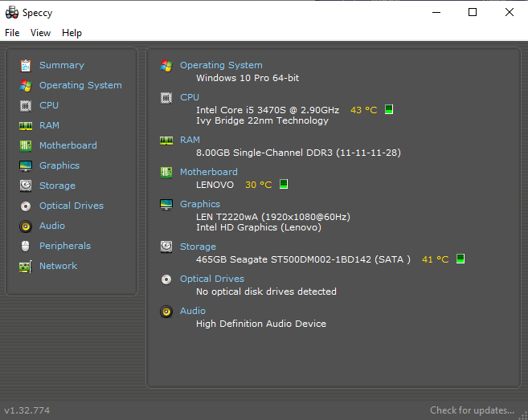Click the Motherboard icon in summary panel
This screenshot has height=420, width=528.
166,173
